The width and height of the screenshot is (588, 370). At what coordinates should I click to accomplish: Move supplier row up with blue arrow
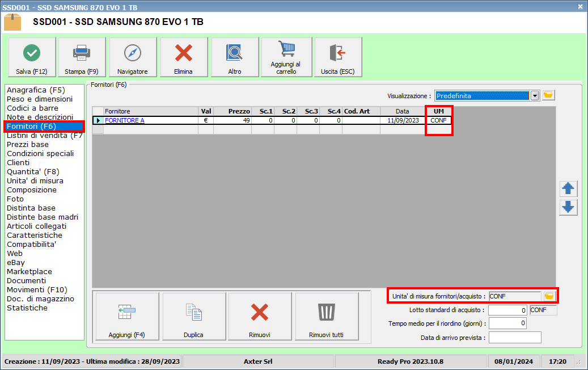568,189
